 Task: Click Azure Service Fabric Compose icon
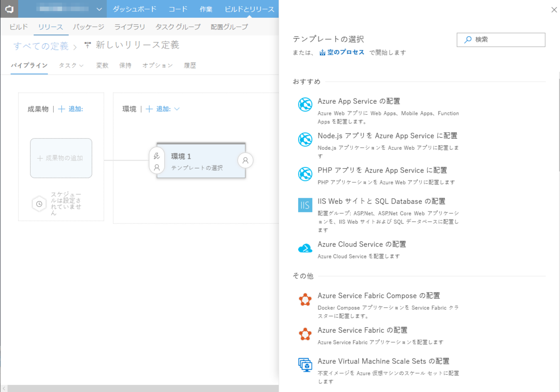click(x=305, y=300)
